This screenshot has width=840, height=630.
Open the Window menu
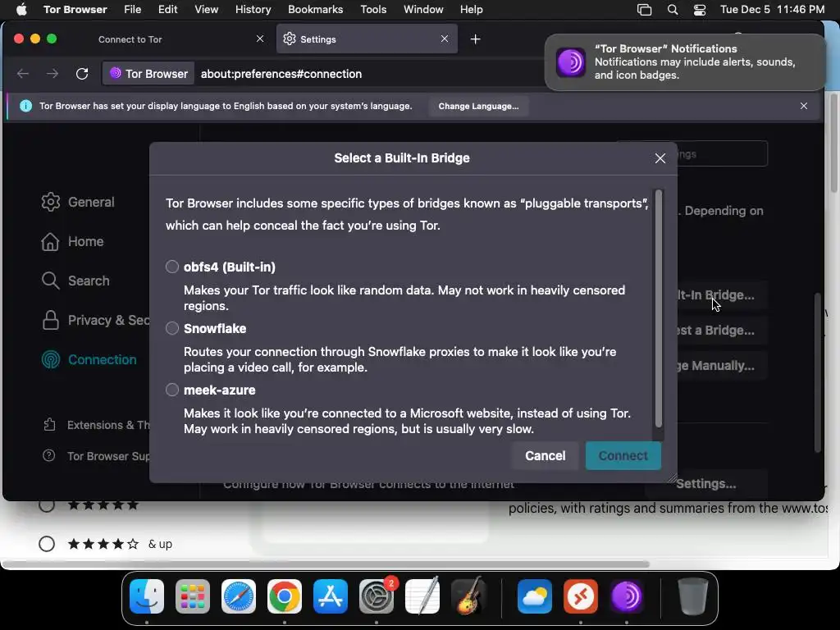coord(423,9)
